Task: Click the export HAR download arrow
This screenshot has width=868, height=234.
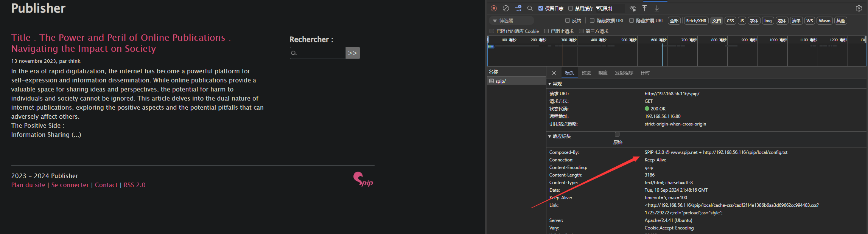Action: (657, 8)
